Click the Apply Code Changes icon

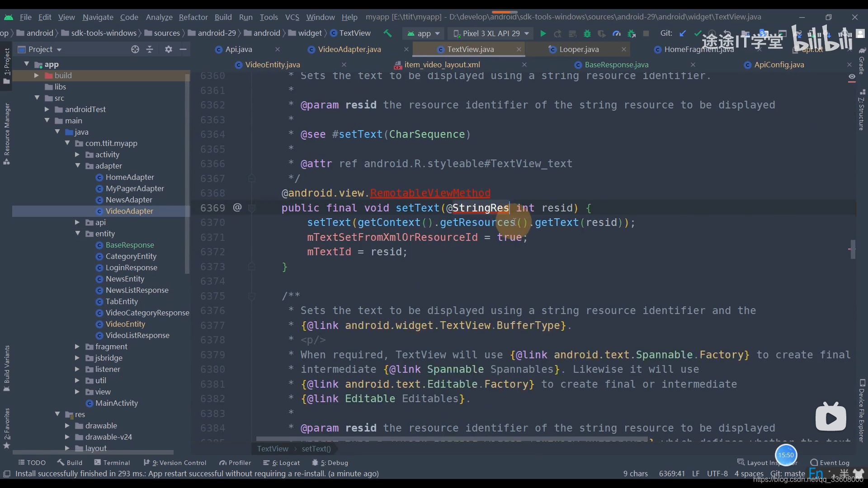pyautogui.click(x=572, y=33)
